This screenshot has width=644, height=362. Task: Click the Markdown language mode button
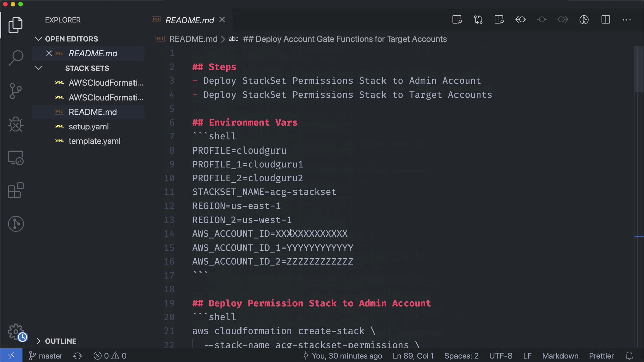(x=560, y=356)
